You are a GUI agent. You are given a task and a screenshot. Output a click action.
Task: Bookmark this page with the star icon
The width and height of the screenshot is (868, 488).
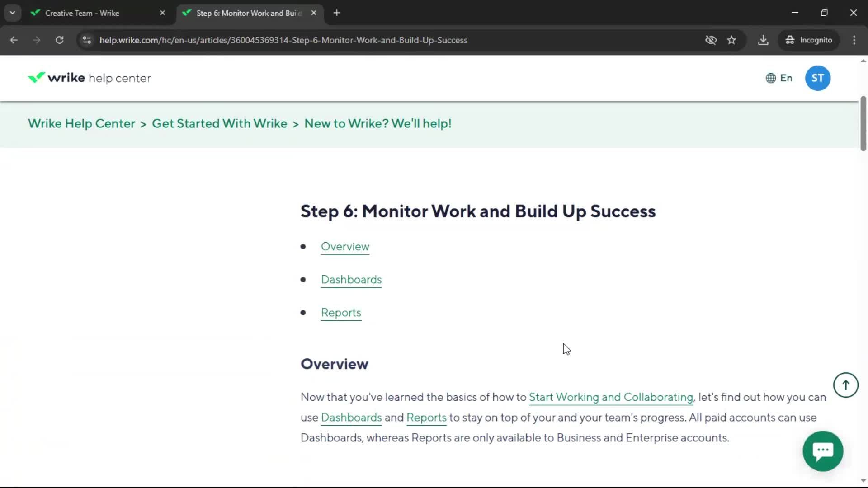pyautogui.click(x=731, y=40)
